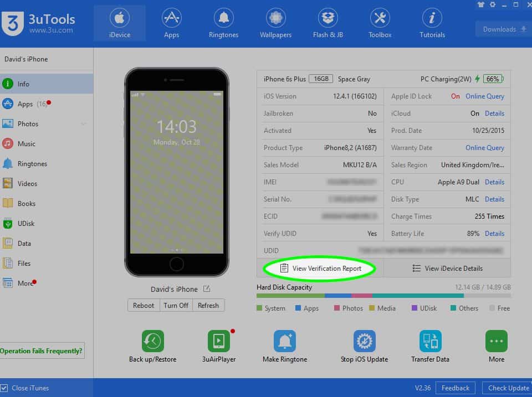Image resolution: width=532 pixels, height=397 pixels.
Task: Open CPU Details link
Action: tap(494, 182)
